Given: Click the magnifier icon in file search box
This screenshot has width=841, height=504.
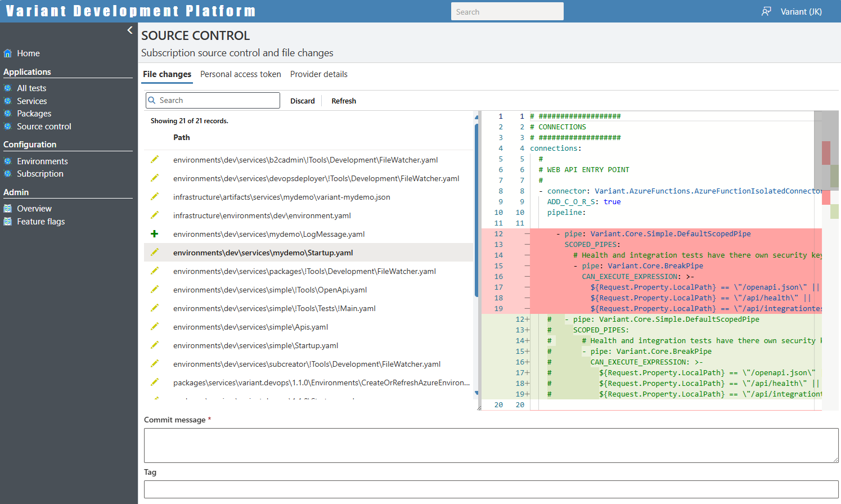Looking at the screenshot, I should coord(152,101).
